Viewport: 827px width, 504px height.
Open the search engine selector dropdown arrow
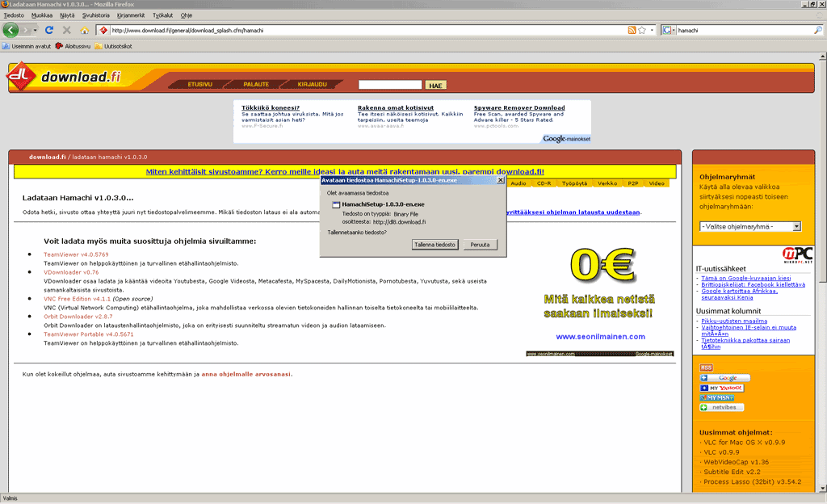coord(674,30)
